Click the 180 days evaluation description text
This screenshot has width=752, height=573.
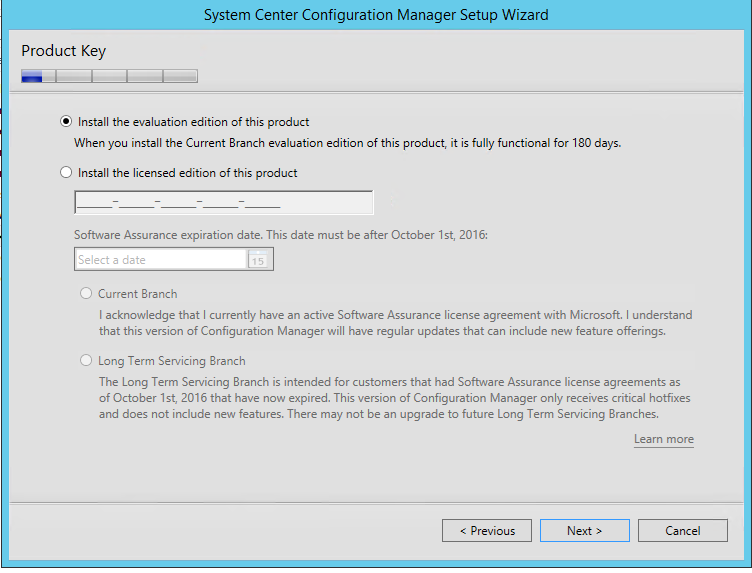[348, 143]
